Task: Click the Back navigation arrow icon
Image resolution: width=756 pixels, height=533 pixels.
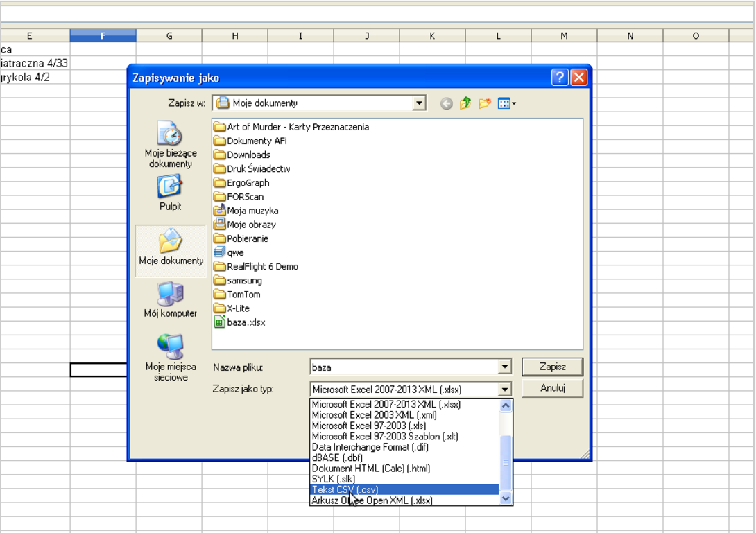Action: coord(446,103)
